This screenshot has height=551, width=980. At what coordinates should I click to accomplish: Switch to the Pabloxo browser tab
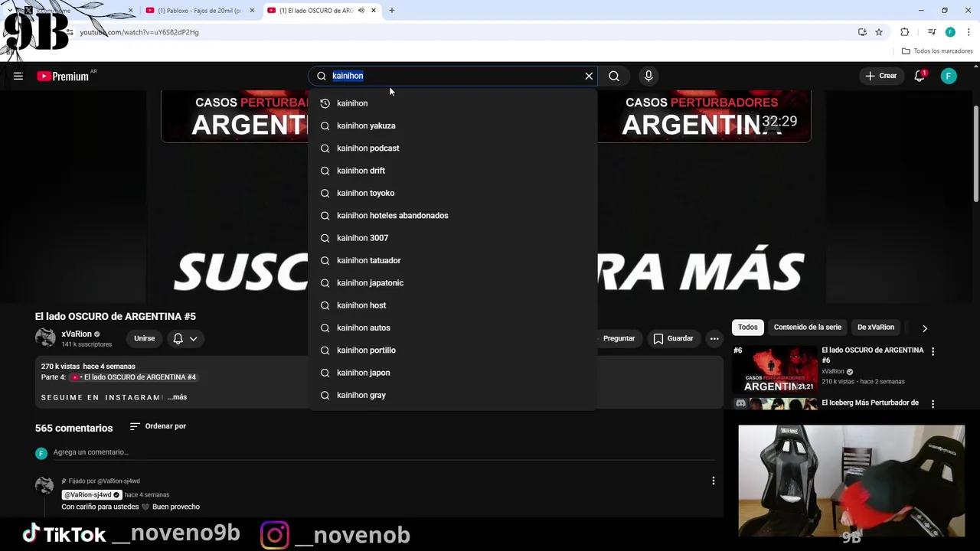tap(199, 11)
